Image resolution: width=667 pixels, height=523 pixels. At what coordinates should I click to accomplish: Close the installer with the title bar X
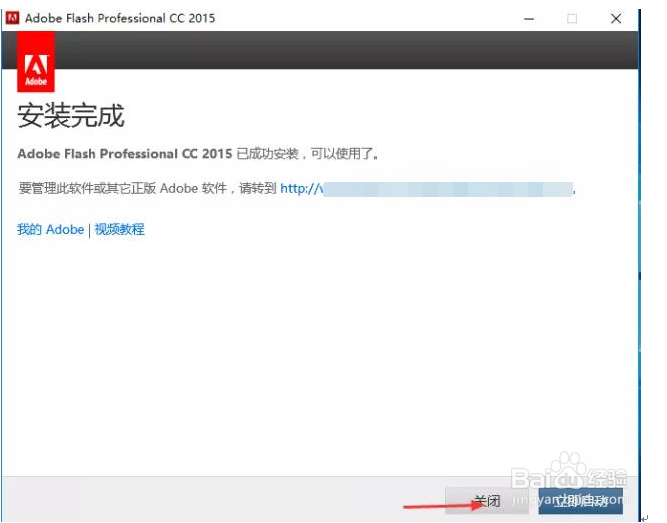pos(616,19)
